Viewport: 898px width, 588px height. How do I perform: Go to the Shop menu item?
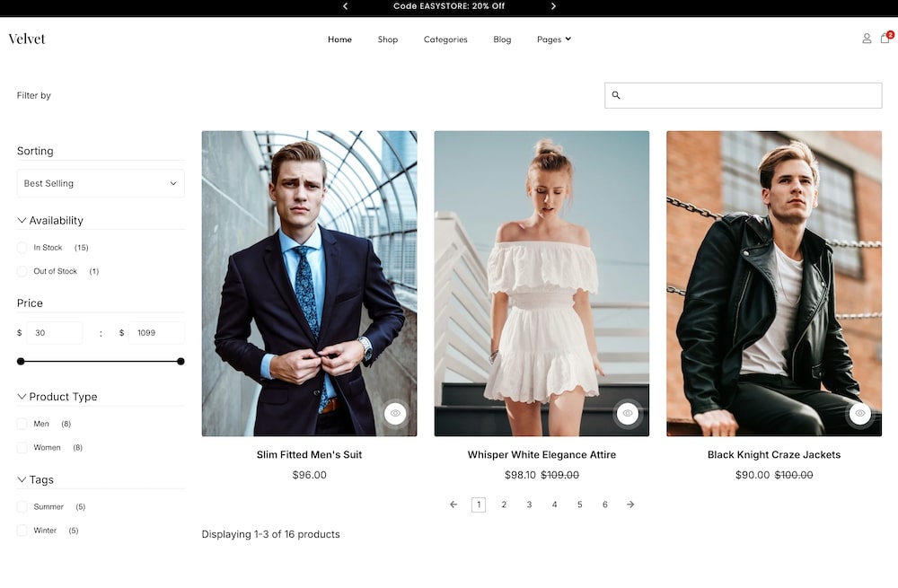pyautogui.click(x=388, y=39)
